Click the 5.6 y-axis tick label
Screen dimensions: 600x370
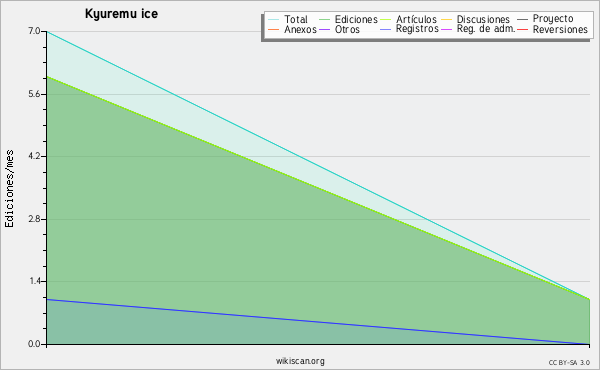pos(34,94)
